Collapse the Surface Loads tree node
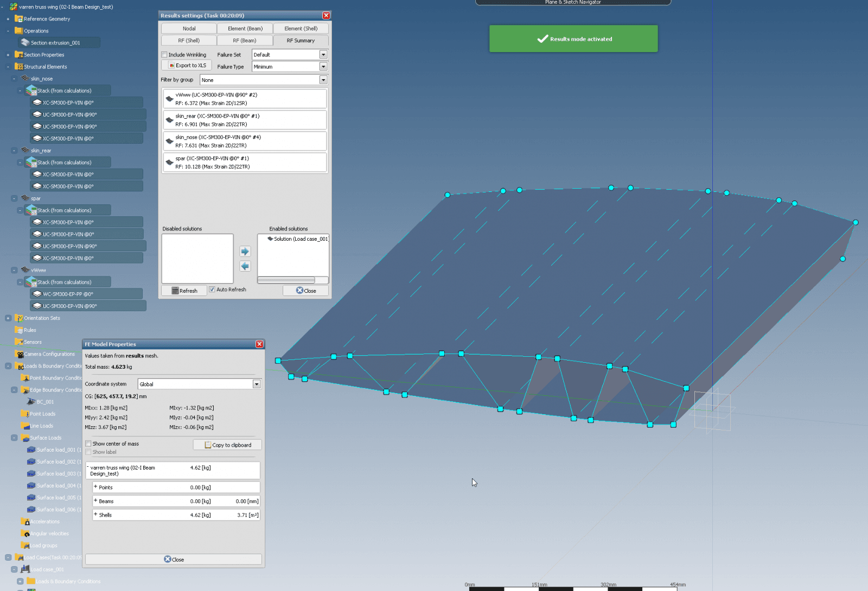 (x=14, y=438)
